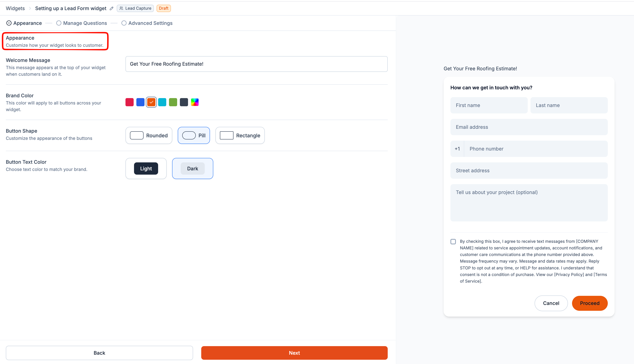Pick the teal brand color swatch
Screen dimensions: 634x364
pos(162,102)
